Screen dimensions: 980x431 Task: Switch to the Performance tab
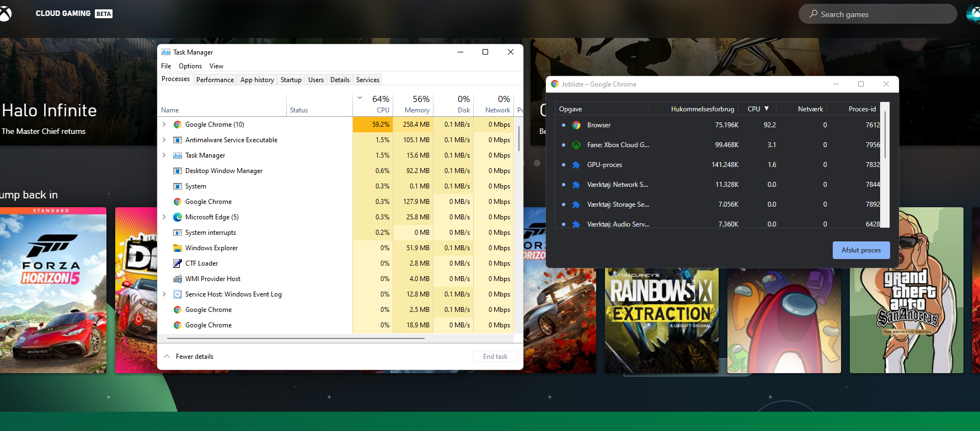pyautogui.click(x=215, y=80)
